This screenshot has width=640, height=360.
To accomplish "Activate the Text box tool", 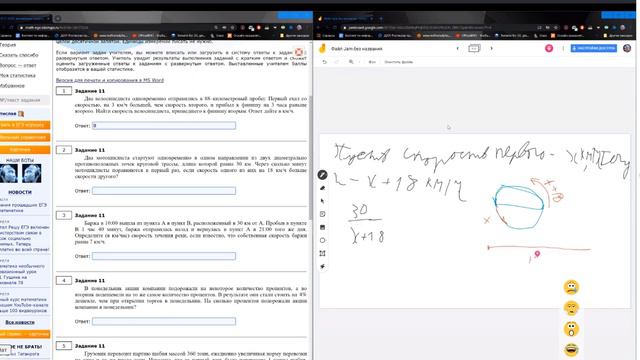I will (x=322, y=253).
